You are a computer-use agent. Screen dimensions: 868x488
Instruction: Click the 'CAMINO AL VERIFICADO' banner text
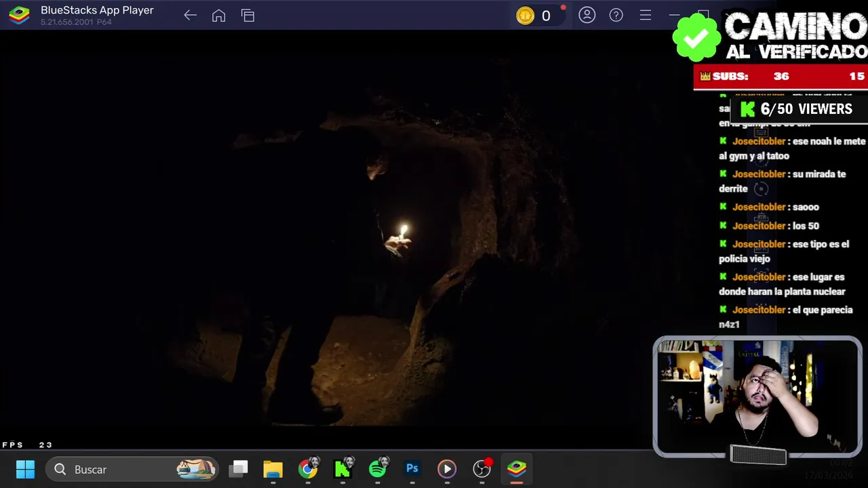pos(796,36)
